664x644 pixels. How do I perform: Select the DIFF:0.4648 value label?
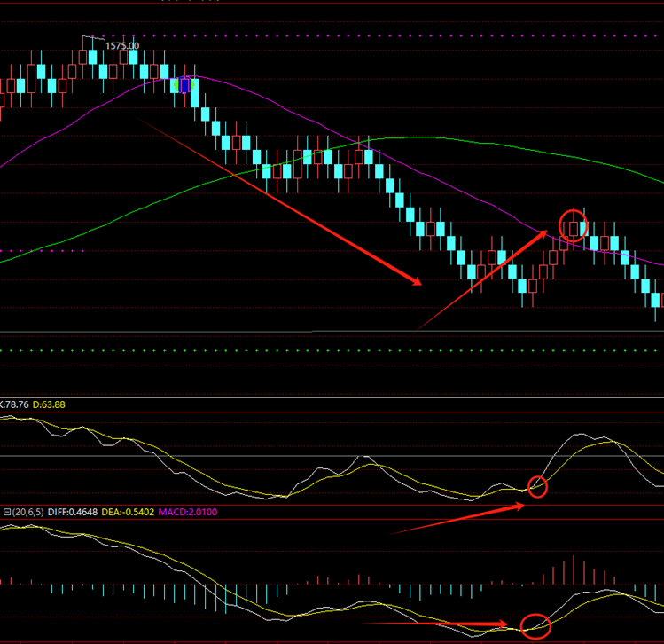73,512
